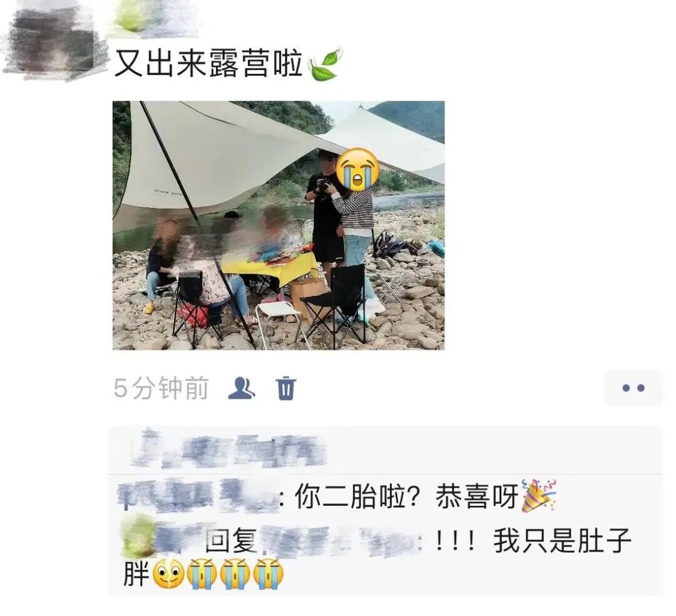The image size is (676, 616).
Task: Delete the post with the trash icon
Action: pos(285,388)
